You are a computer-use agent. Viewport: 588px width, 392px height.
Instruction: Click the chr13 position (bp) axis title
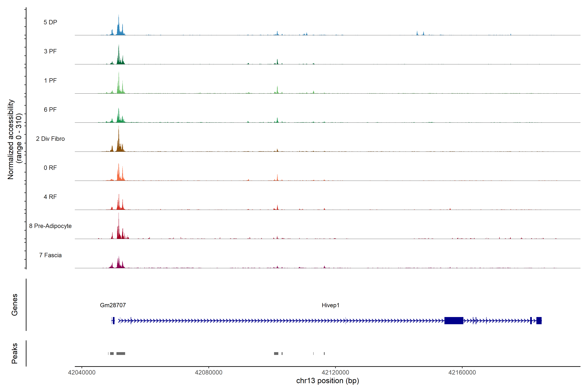click(327, 381)
